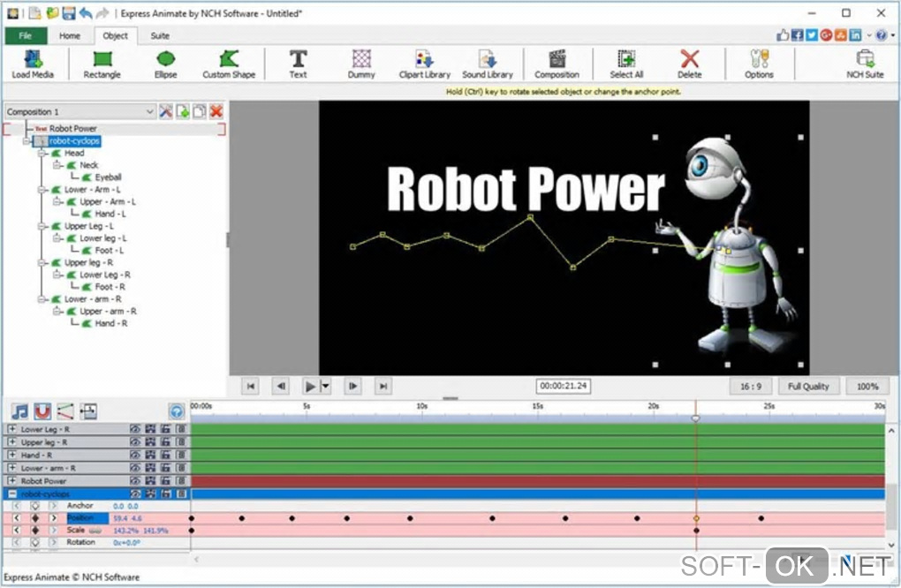Click the Load Media tool
The height and width of the screenshot is (588, 901).
33,64
